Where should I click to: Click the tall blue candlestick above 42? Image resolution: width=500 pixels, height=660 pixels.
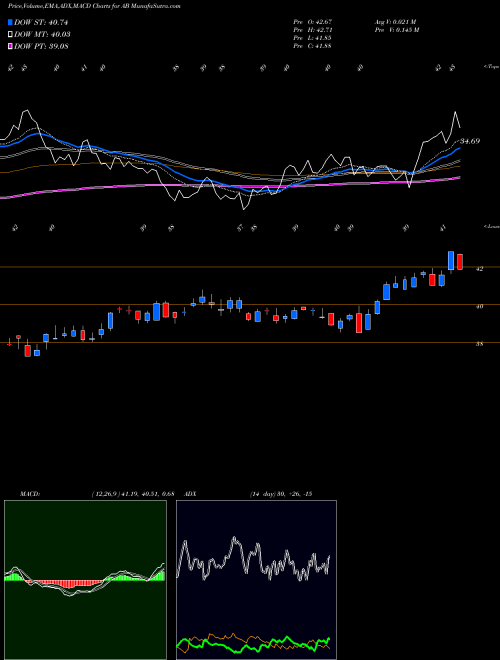451,261
